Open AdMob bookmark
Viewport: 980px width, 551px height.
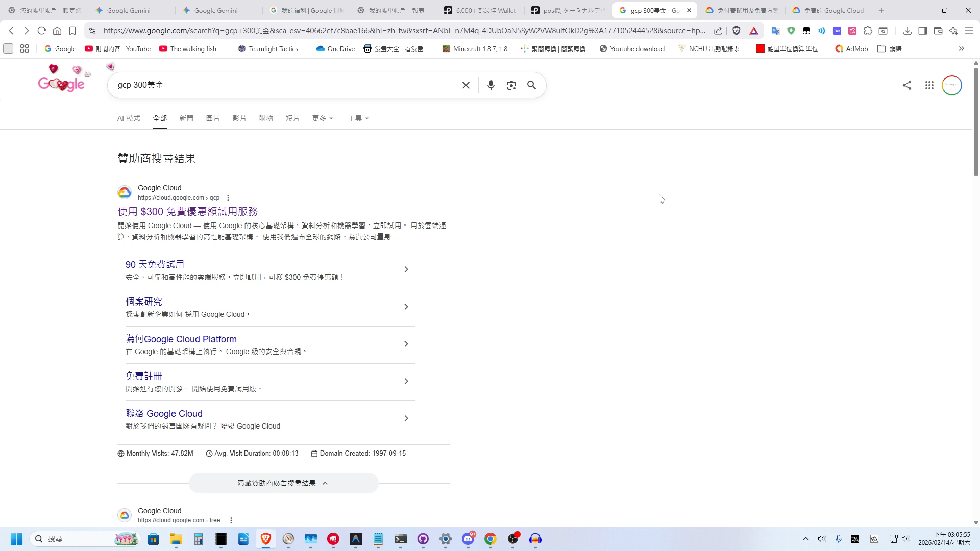[851, 49]
